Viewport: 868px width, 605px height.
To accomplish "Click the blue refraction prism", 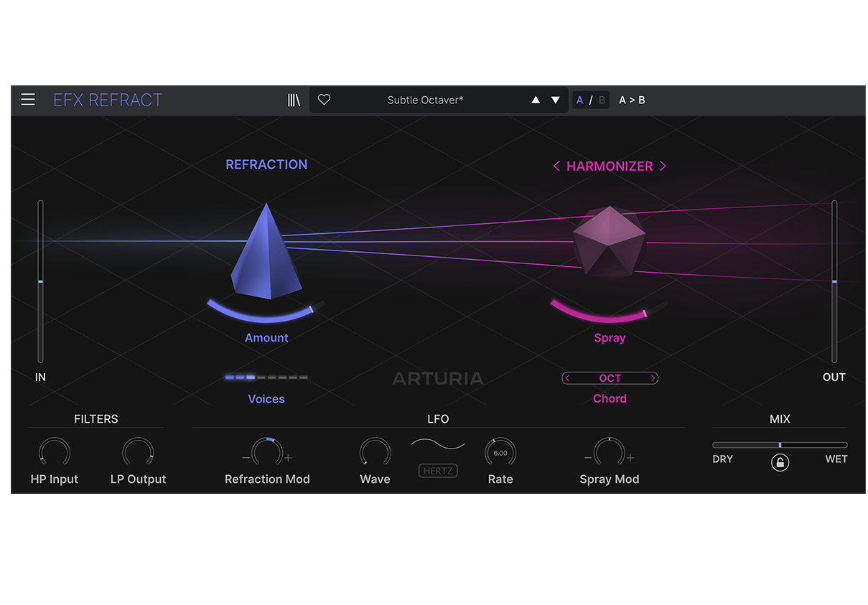I will point(266,253).
